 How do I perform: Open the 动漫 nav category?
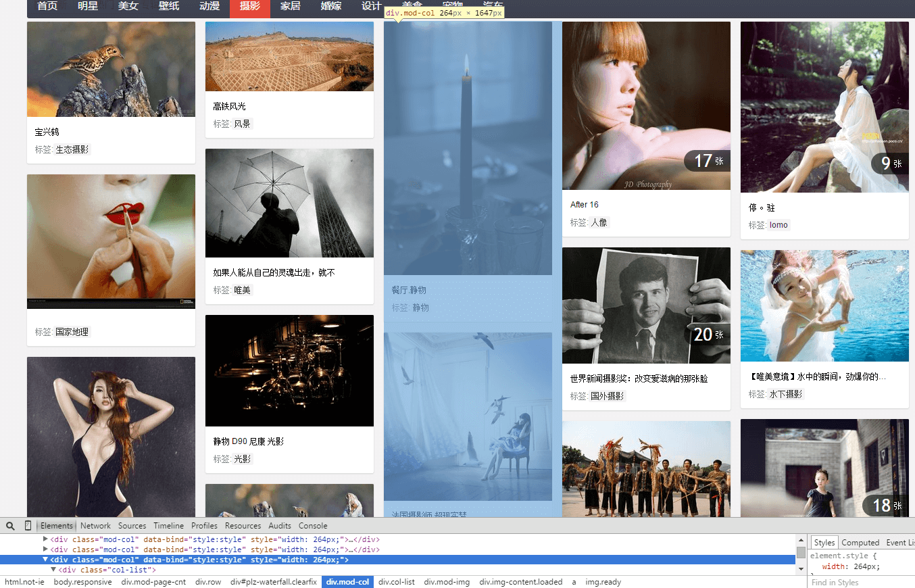209,6
